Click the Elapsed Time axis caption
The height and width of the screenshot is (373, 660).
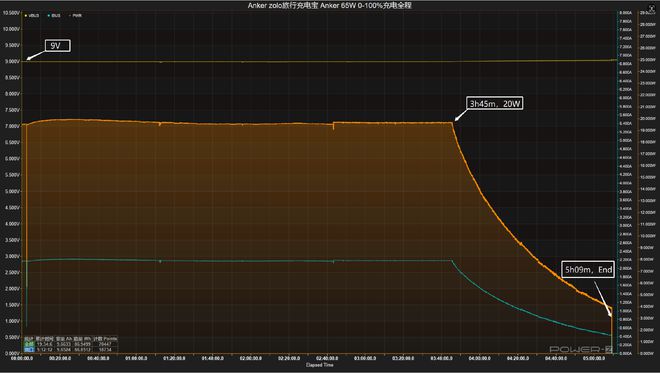tap(319, 365)
